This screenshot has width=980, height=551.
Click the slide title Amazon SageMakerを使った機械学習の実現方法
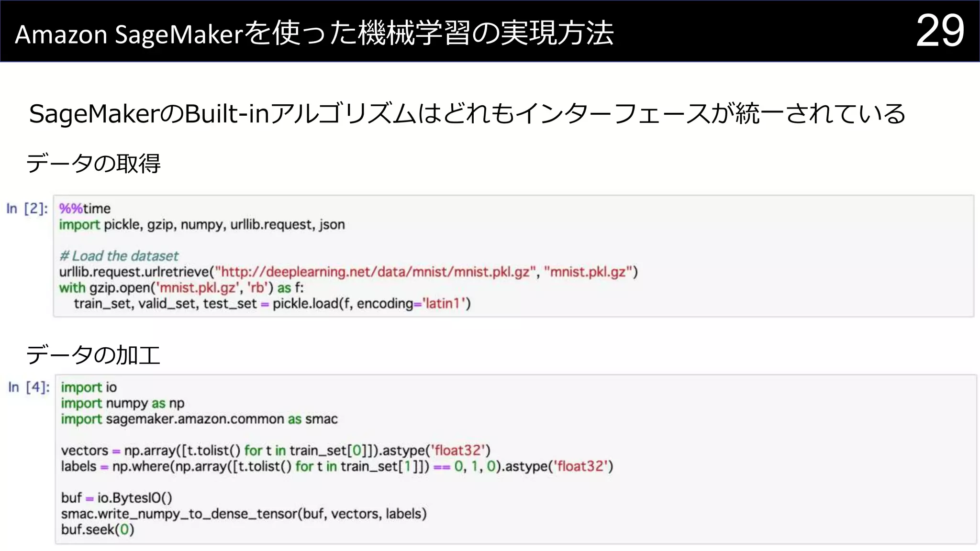(314, 33)
